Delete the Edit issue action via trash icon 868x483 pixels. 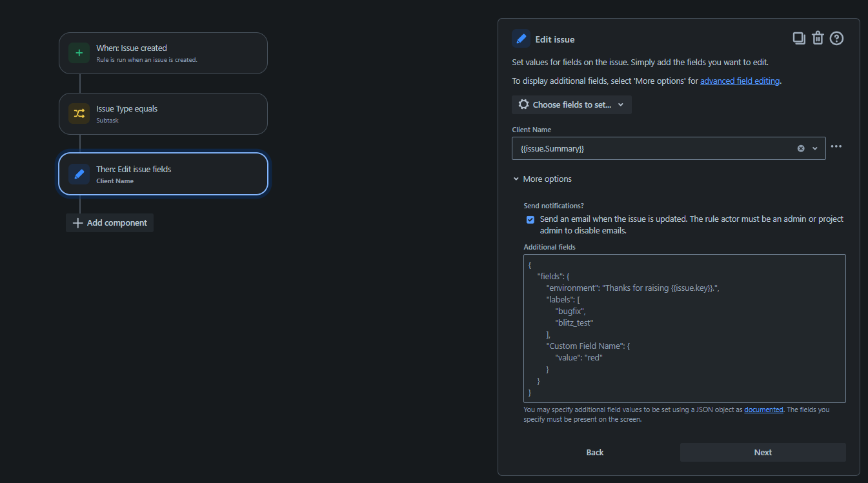(818, 38)
